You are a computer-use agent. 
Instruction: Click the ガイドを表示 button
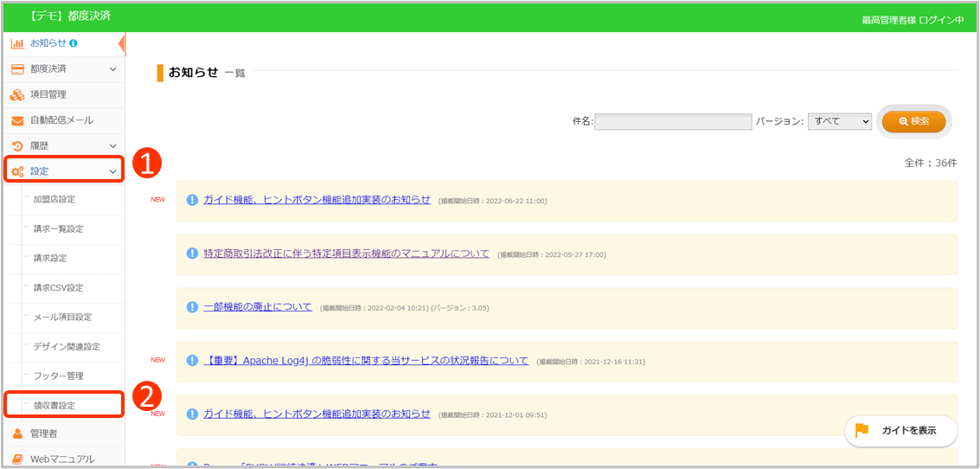click(900, 431)
